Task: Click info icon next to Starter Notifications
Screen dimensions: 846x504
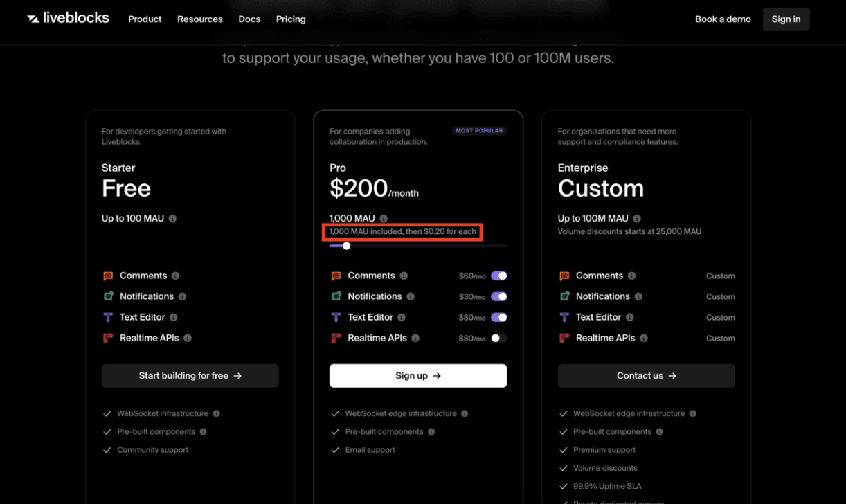Action: point(182,297)
